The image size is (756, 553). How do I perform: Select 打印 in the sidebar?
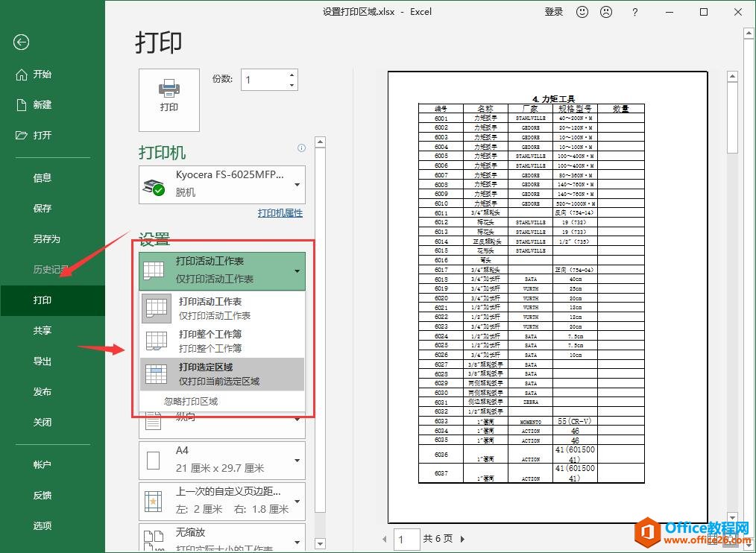(x=52, y=300)
